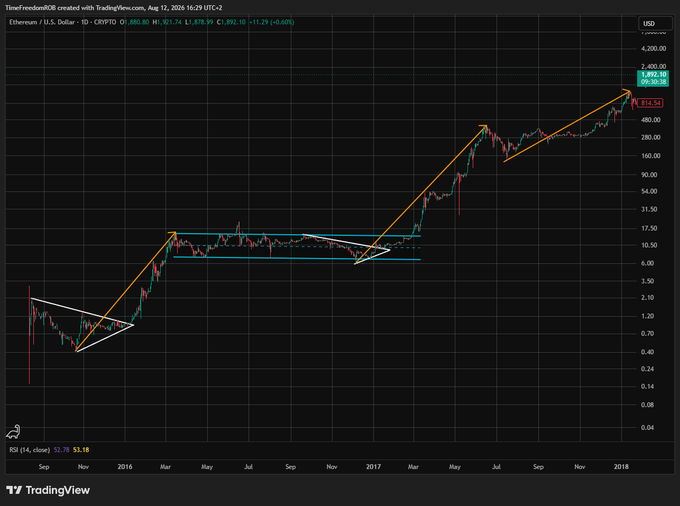Image resolution: width=680 pixels, height=506 pixels.
Task: Click the 4,200.00 price axis label
Action: tap(654, 49)
